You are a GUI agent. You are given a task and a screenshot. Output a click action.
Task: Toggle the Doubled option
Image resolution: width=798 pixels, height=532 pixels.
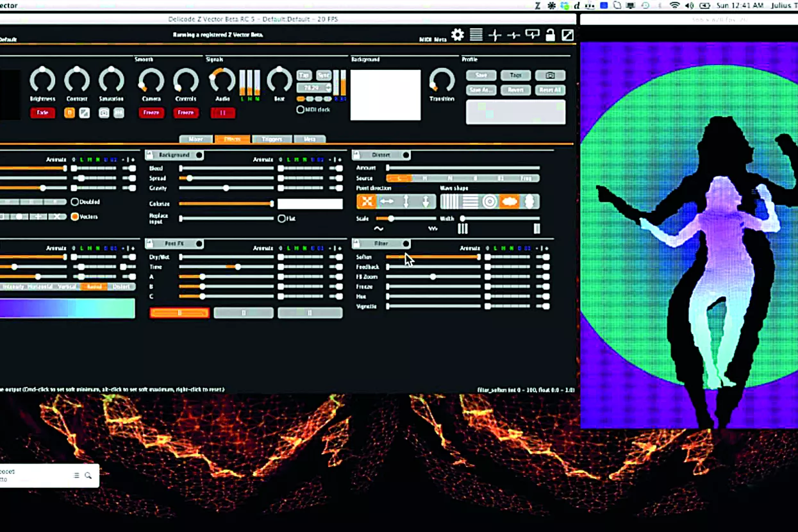(75, 202)
